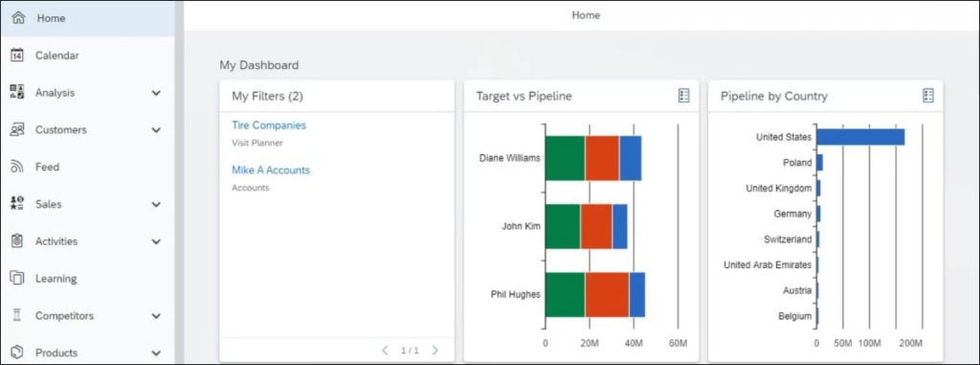Click United States bar in country chart
This screenshot has width=980, height=365.
860,136
